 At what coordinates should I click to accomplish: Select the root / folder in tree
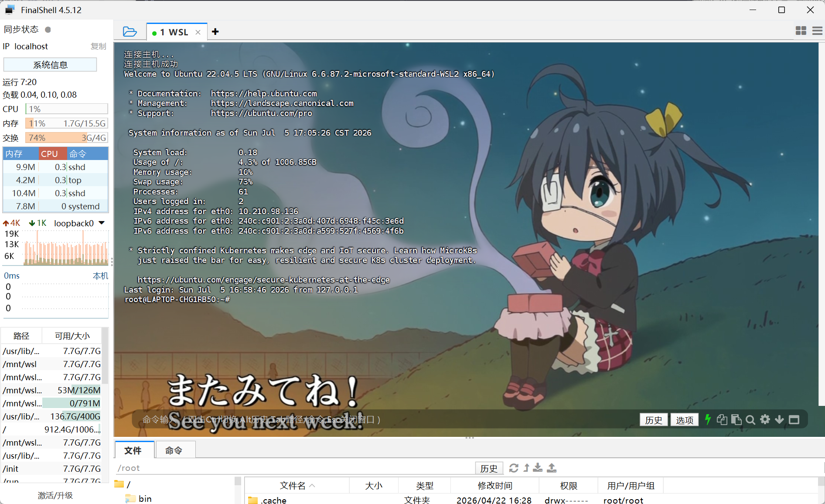pyautogui.click(x=123, y=484)
